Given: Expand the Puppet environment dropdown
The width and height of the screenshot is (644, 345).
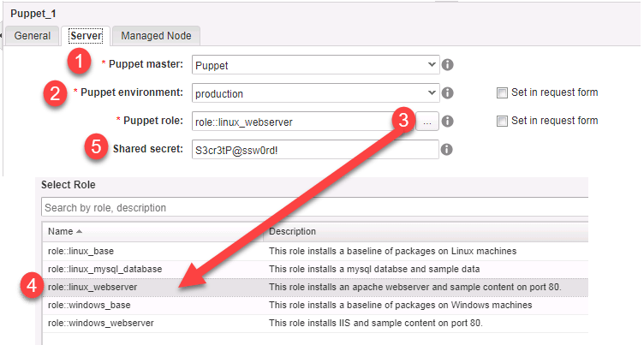Looking at the screenshot, I should [x=432, y=92].
